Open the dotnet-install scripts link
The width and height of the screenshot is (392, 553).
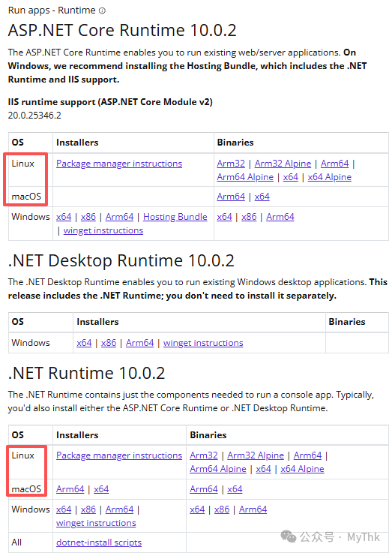[99, 542]
